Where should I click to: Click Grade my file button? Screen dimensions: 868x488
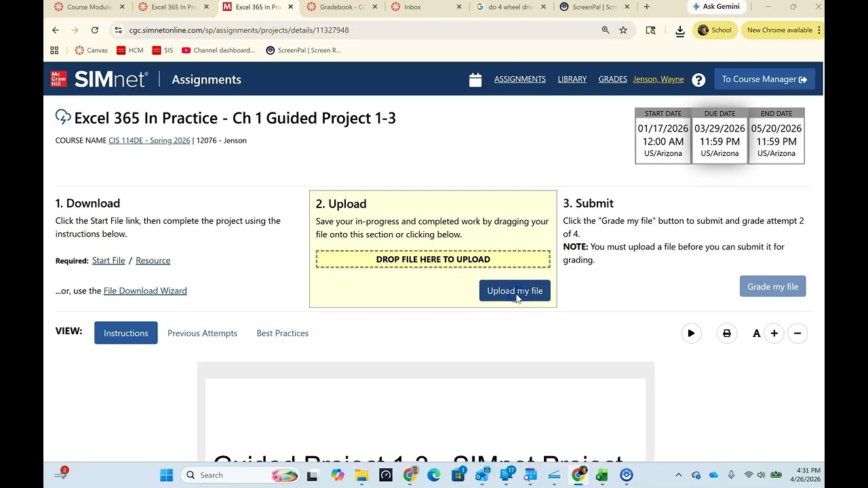[772, 287]
